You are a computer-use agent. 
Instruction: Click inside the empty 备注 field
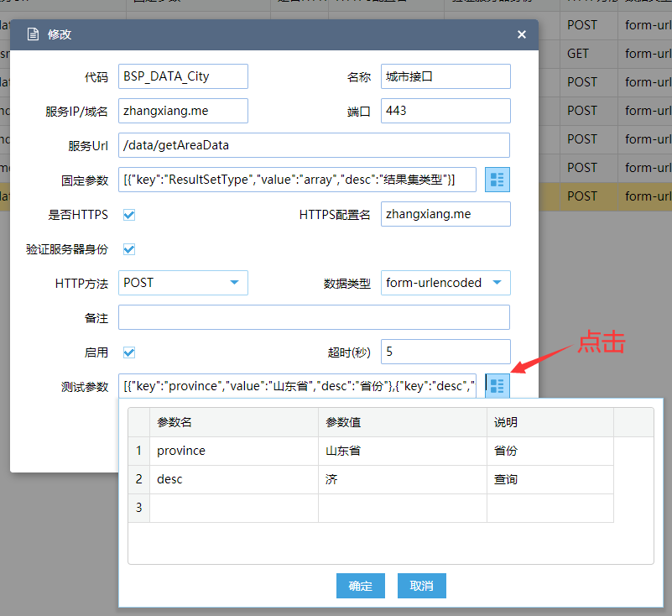coord(314,317)
